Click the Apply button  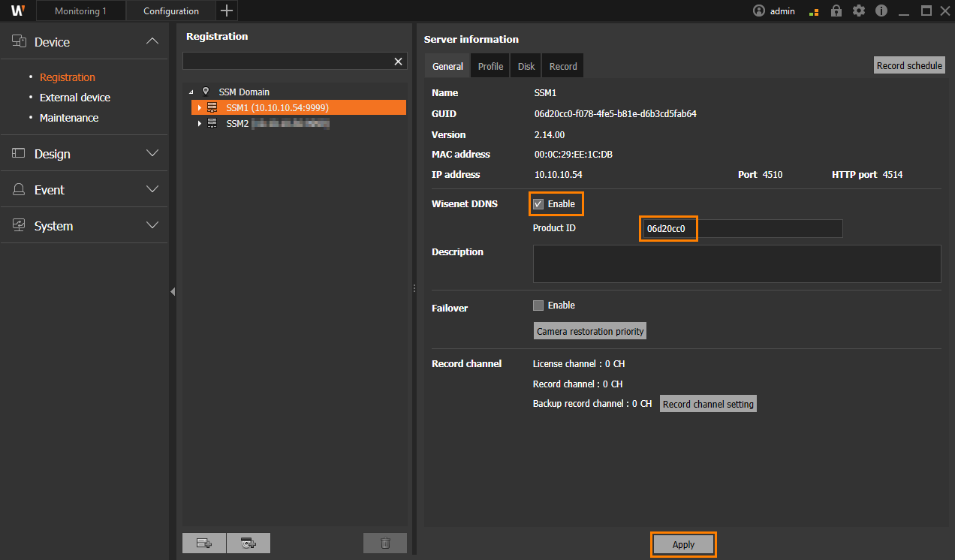click(x=683, y=545)
